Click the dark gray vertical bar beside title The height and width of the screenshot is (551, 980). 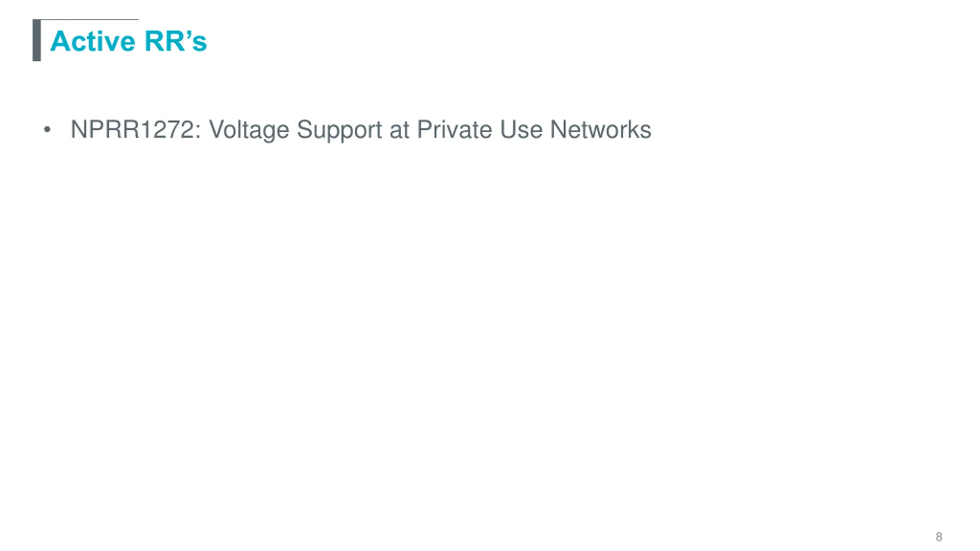[37, 40]
